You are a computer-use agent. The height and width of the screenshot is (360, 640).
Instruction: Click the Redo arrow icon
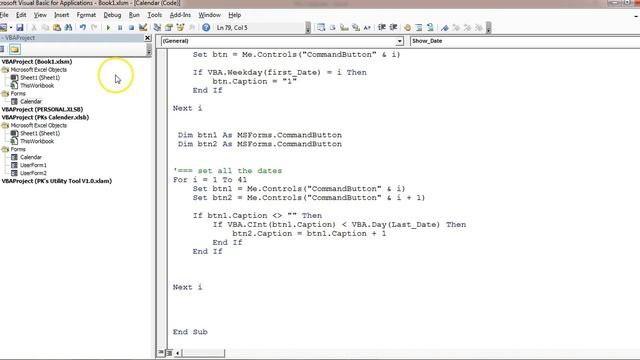coord(94,27)
